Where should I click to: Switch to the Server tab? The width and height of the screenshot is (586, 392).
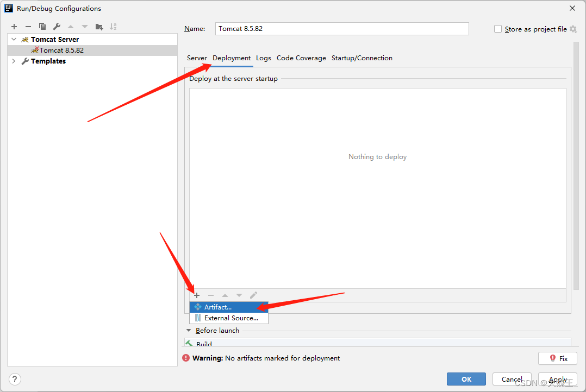pos(197,58)
